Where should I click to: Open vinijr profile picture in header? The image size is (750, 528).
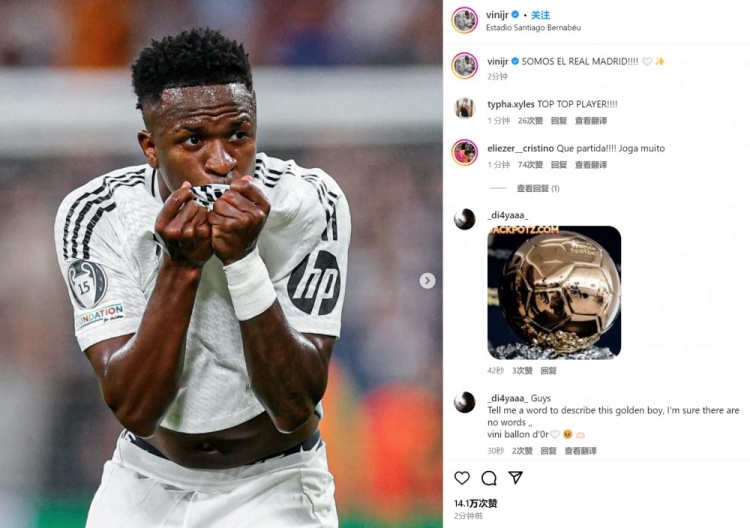[464, 21]
